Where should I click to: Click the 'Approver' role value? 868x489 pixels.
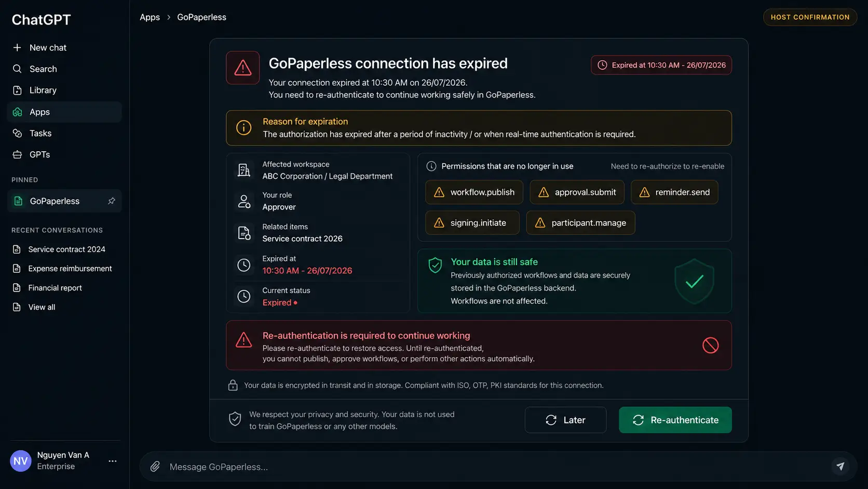[279, 207]
